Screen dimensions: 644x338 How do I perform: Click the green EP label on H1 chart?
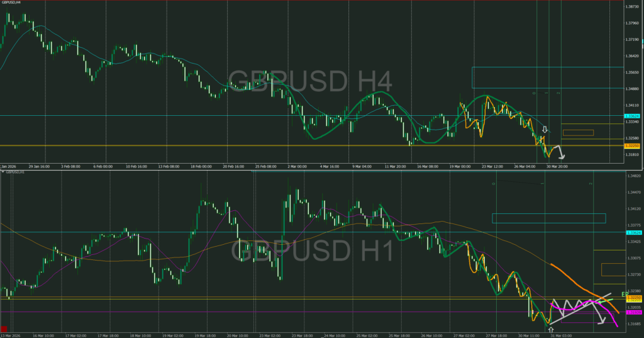(625, 294)
